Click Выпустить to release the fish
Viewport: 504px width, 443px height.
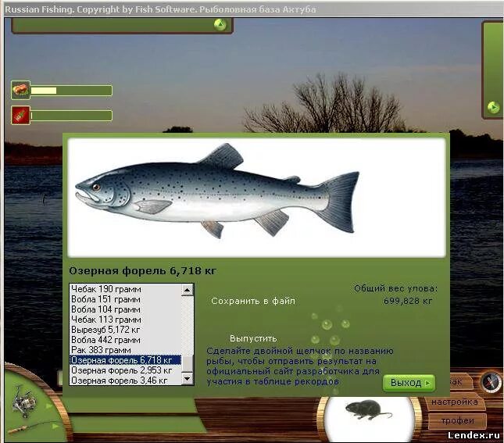click(253, 338)
